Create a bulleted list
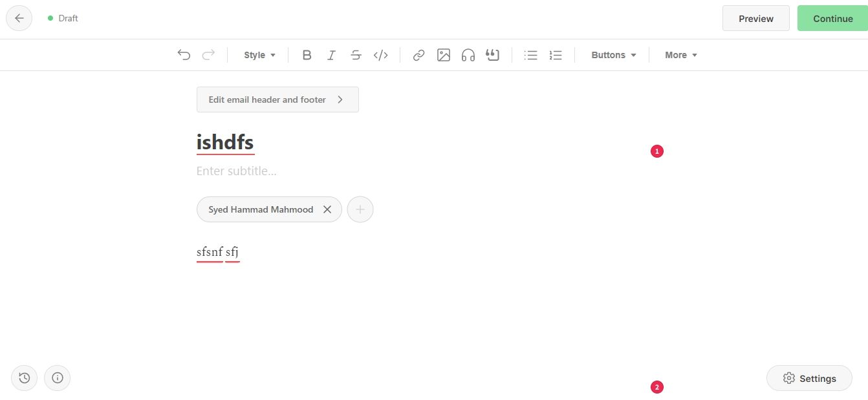The width and height of the screenshot is (868, 400). click(531, 55)
